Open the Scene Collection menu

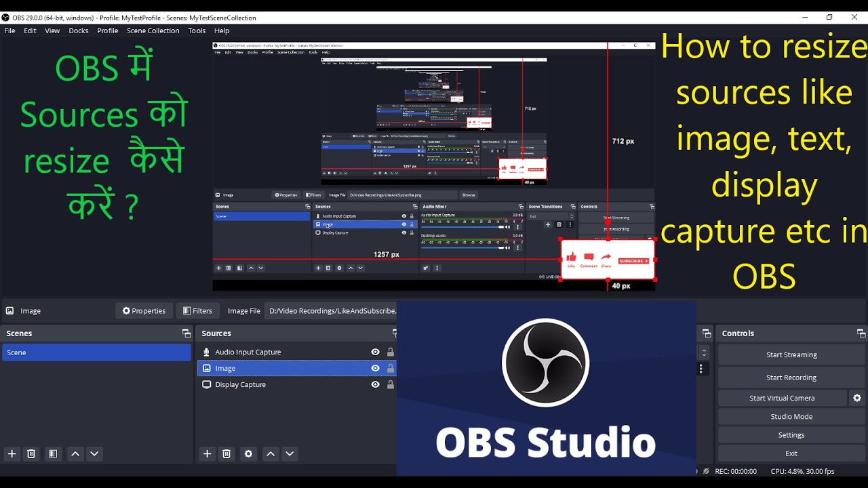coord(153,30)
